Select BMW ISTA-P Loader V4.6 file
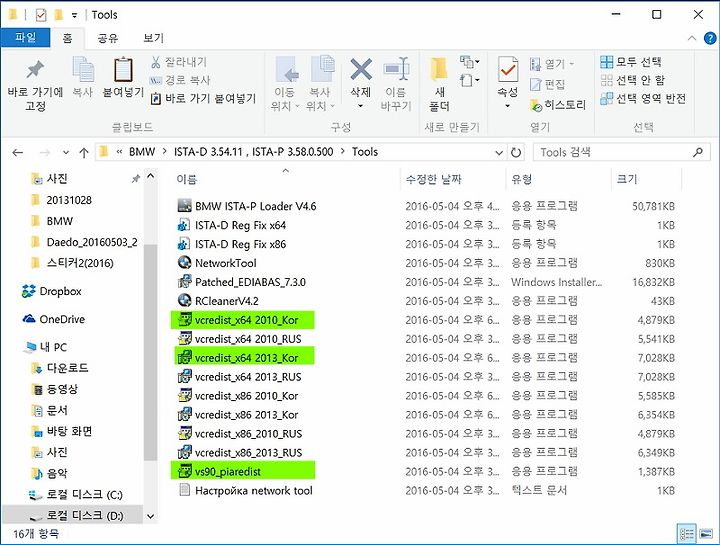Screen dimensions: 720x545 [247, 206]
